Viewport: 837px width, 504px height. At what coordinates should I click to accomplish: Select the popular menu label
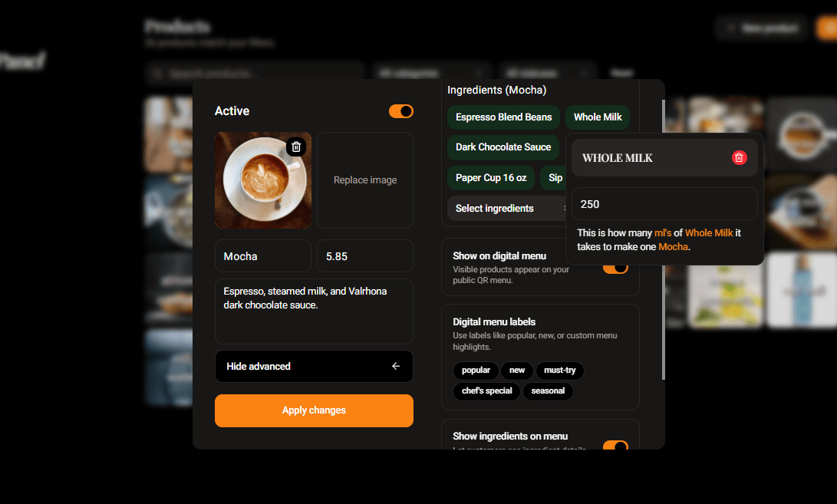tap(476, 370)
